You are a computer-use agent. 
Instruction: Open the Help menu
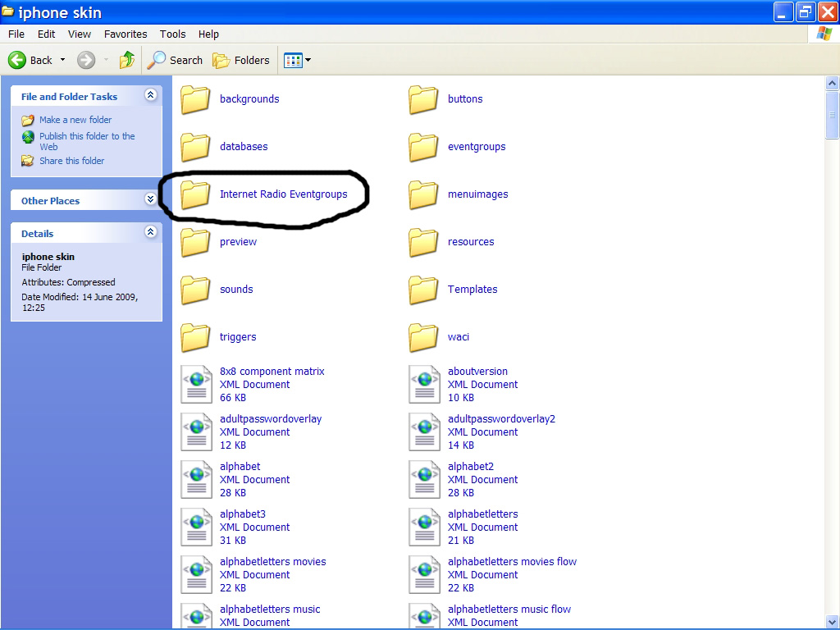pos(208,34)
